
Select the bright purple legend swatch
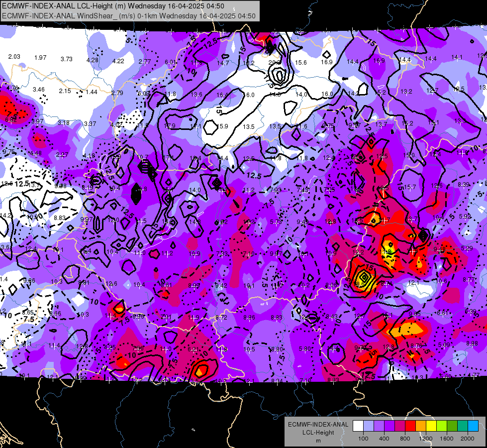(x=390, y=426)
